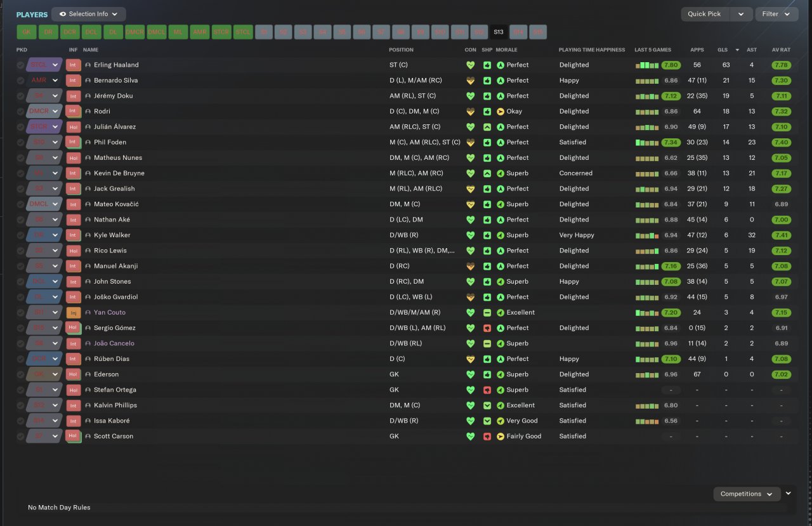Toggle the pick checkbox for Bernardo Silva

21,81
